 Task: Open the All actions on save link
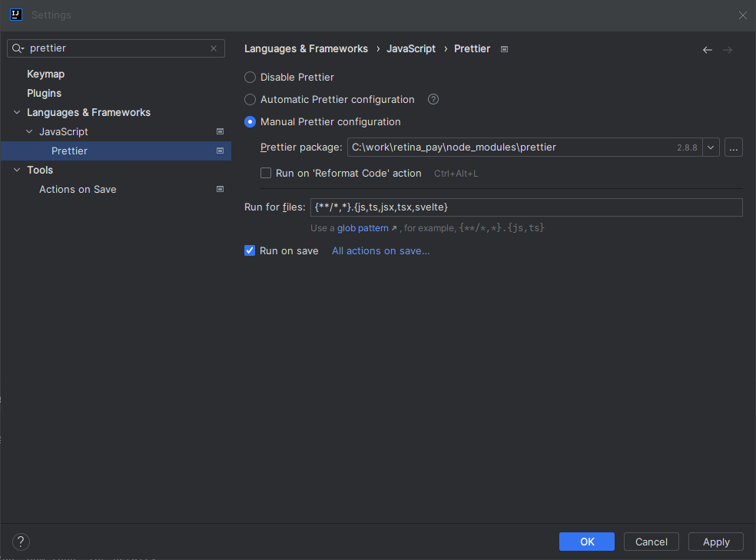click(x=381, y=250)
